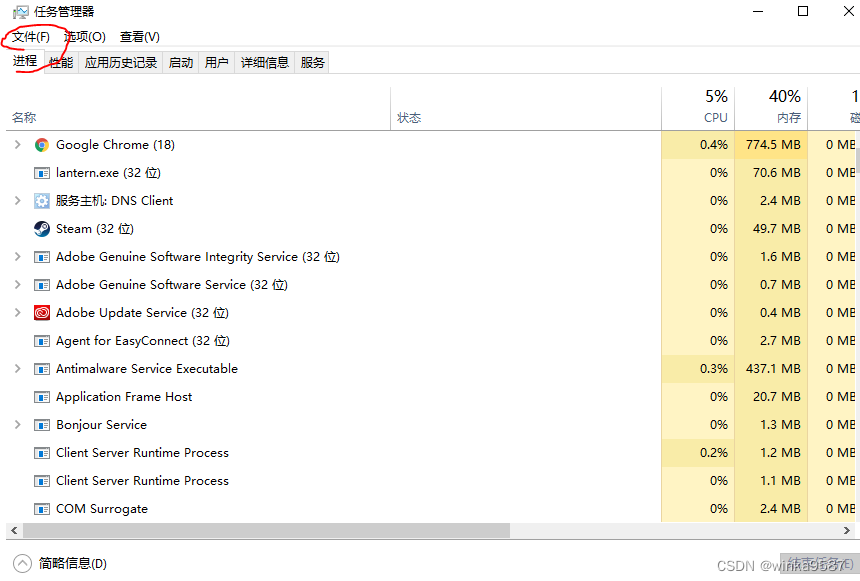Sort by the CPU column header

point(716,117)
